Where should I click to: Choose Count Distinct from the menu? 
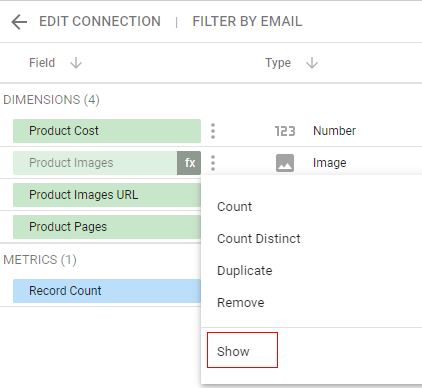point(259,239)
